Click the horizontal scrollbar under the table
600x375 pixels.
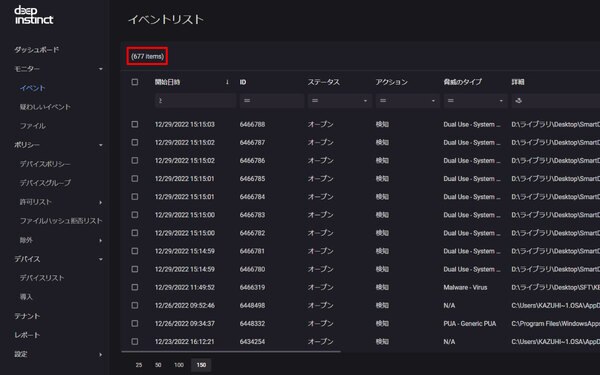pos(231,351)
